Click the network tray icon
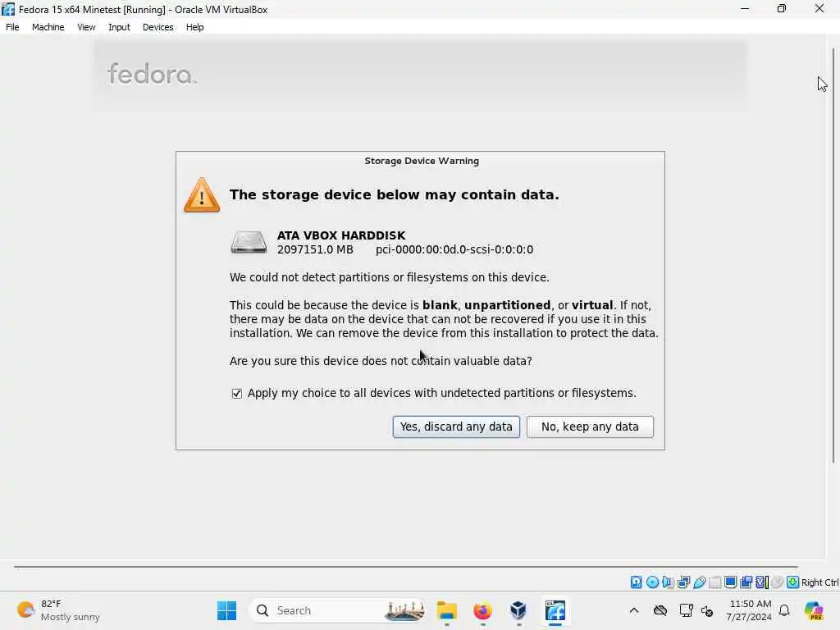840x630 pixels. [x=686, y=610]
